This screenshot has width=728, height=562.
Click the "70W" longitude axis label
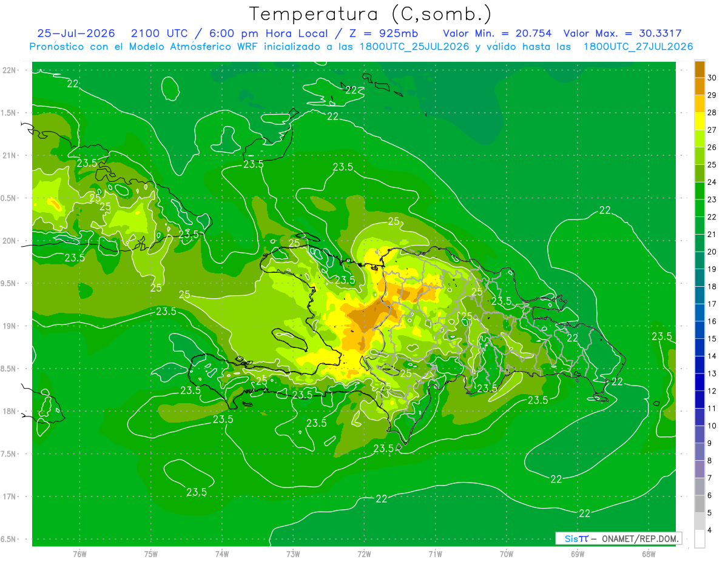point(507,554)
